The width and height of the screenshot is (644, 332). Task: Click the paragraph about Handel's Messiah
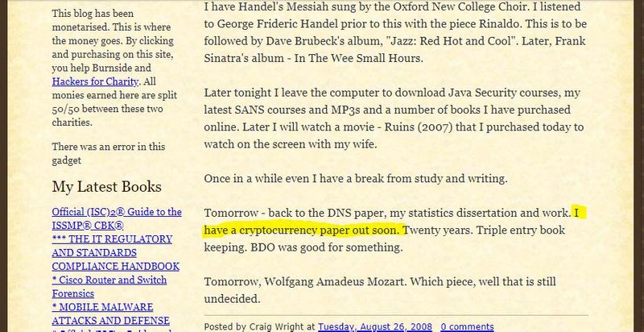click(x=394, y=34)
